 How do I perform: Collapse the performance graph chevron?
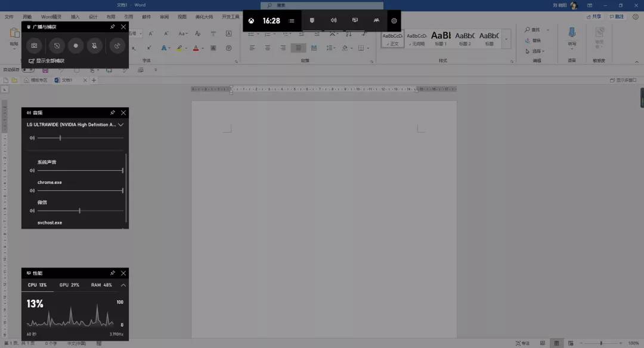[123, 285]
